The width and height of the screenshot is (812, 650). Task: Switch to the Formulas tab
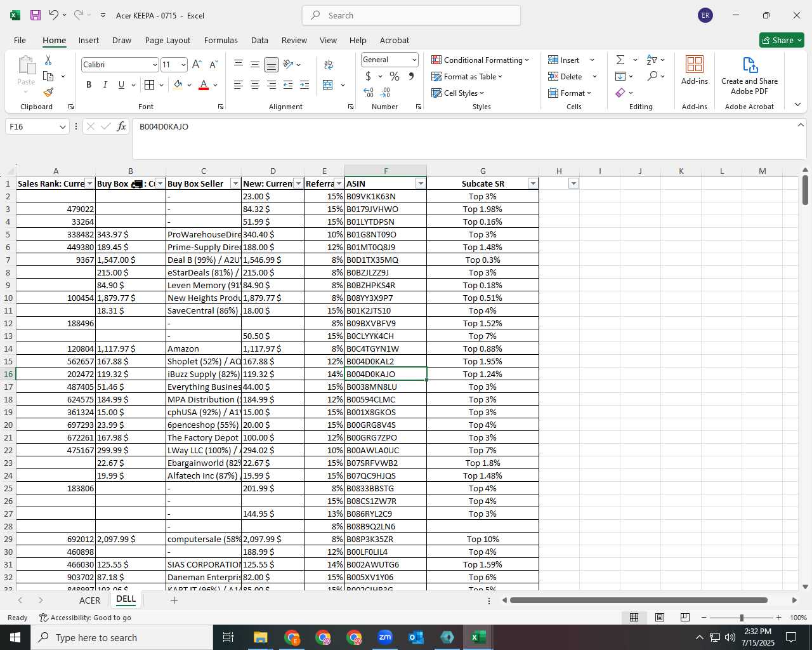tap(221, 40)
